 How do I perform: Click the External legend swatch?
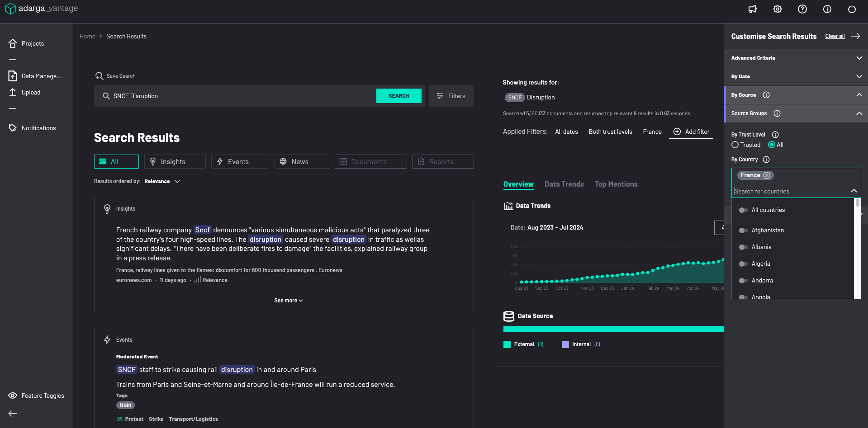click(507, 344)
